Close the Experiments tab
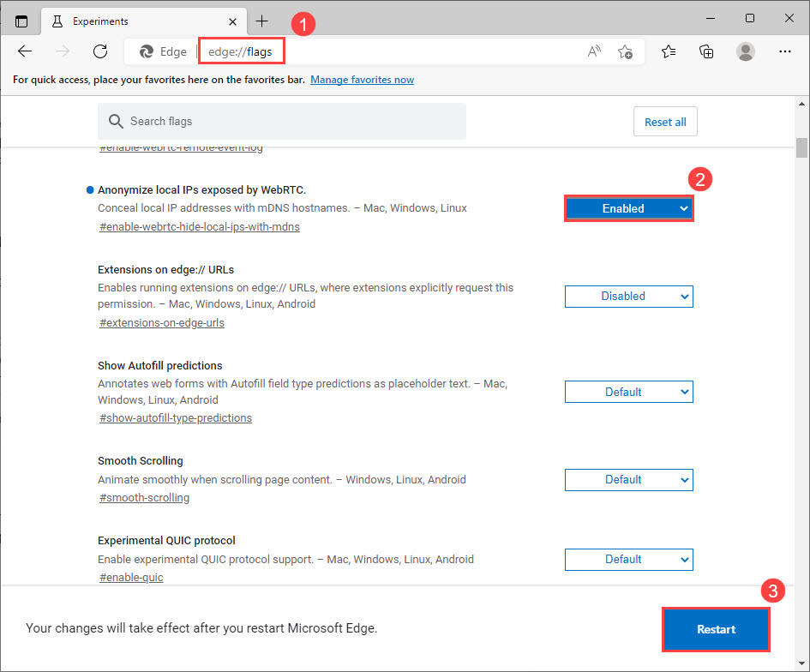 pos(232,21)
